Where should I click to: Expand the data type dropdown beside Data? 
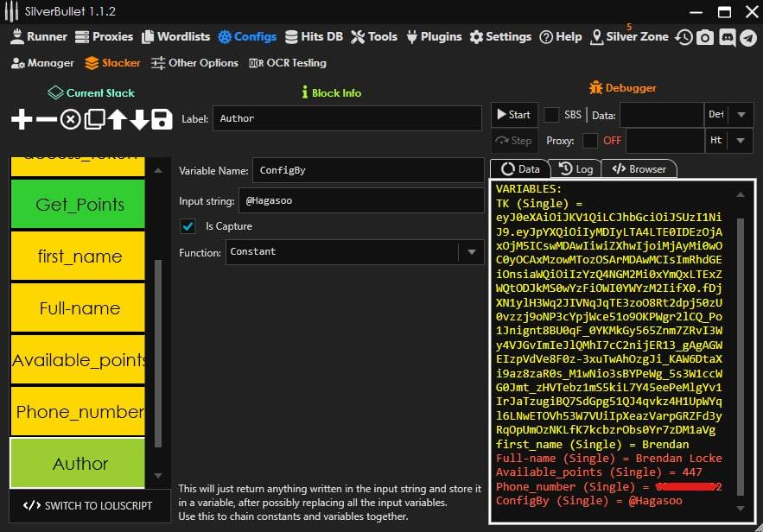coord(741,115)
